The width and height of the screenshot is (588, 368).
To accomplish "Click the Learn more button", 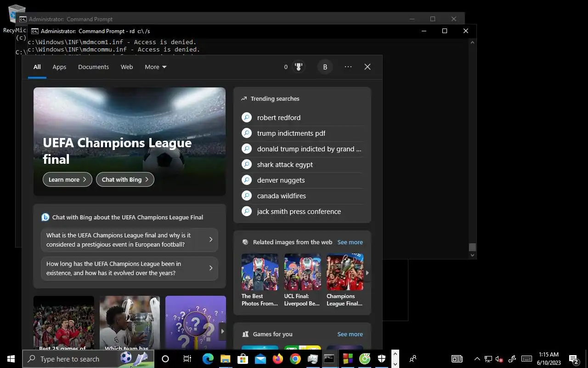I will (x=68, y=179).
